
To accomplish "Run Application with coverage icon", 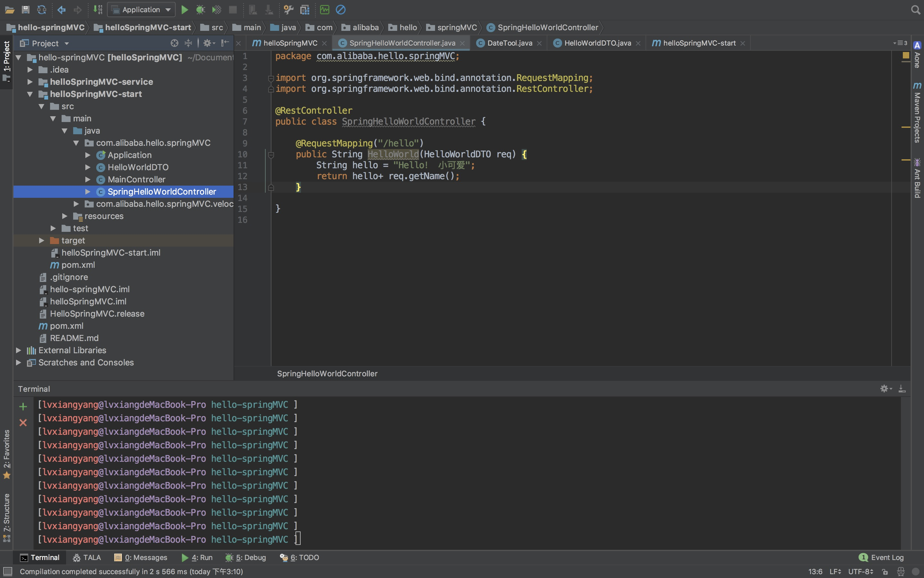I will (x=217, y=10).
